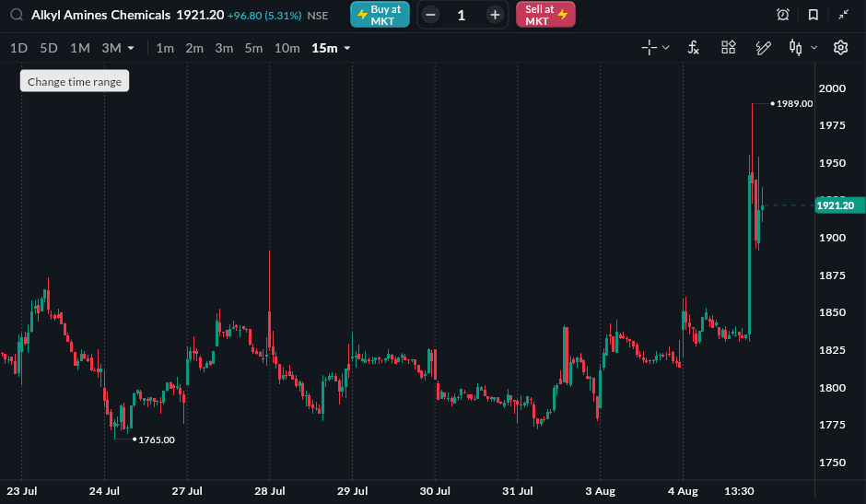Increase the order quantity with plus
Image resolution: width=866 pixels, height=504 pixels.
tap(495, 15)
